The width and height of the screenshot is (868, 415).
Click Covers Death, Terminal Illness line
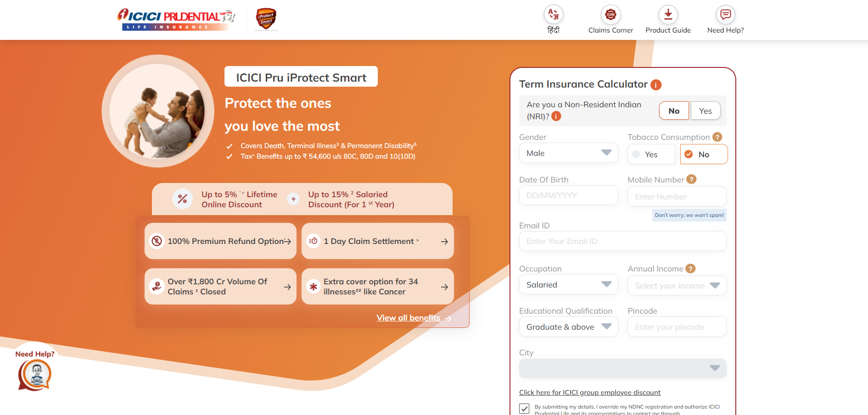click(x=328, y=146)
